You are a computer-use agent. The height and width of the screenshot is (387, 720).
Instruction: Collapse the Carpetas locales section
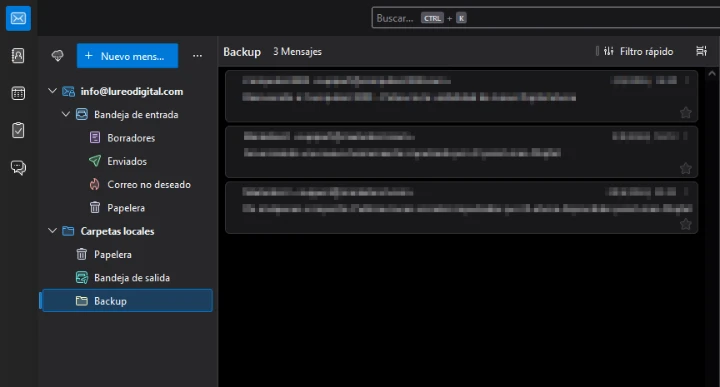[52, 230]
